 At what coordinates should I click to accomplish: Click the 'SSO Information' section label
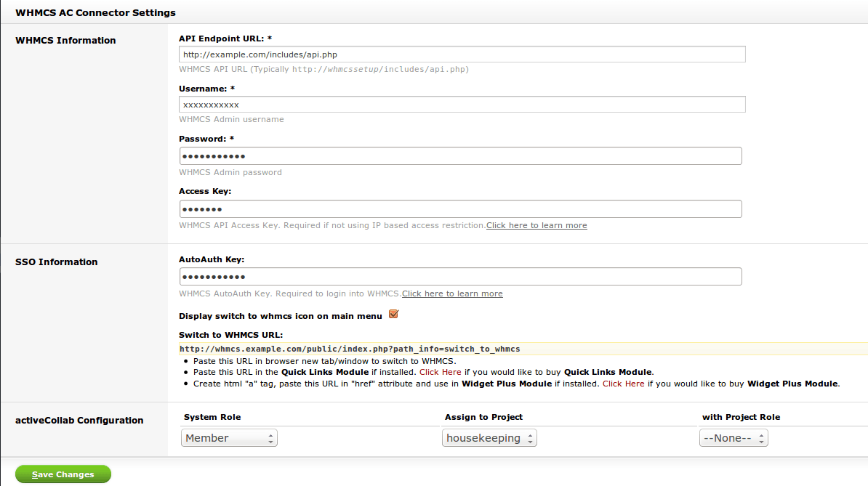click(57, 262)
